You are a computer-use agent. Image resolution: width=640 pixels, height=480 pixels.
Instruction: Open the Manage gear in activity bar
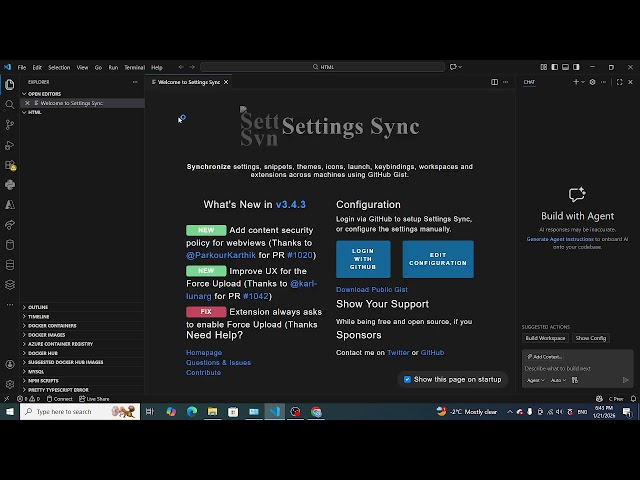[x=10, y=384]
